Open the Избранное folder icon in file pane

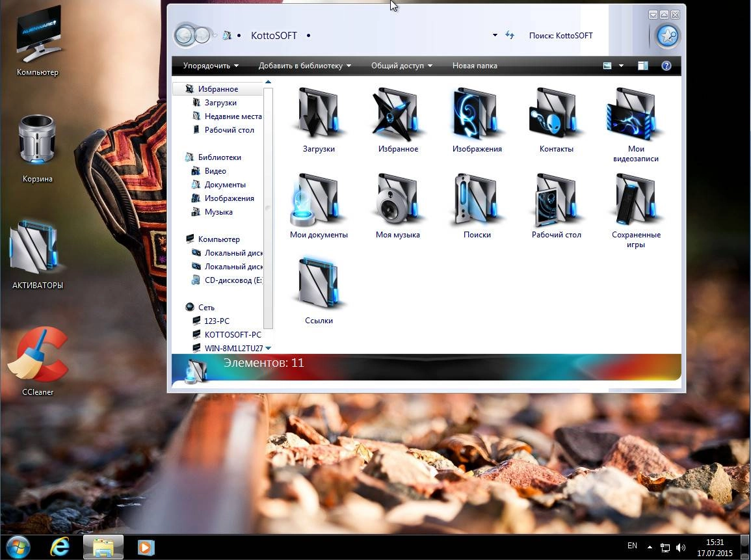pyautogui.click(x=398, y=120)
